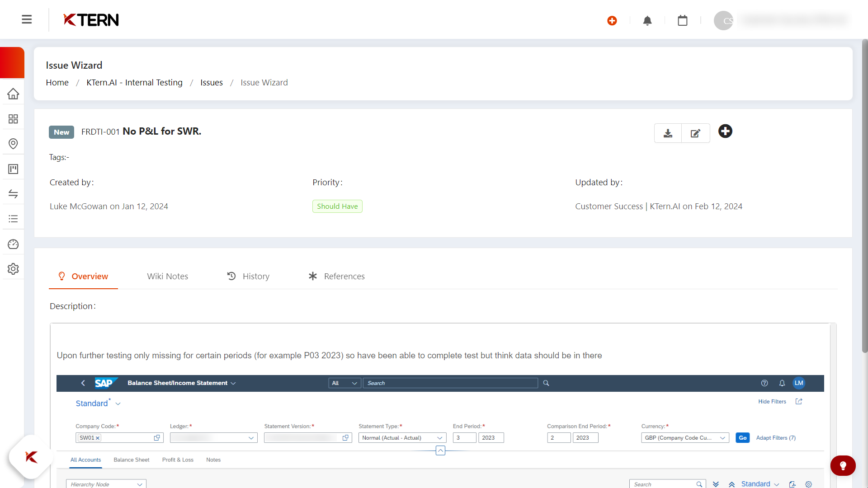Click Home breadcrumb link
The height and width of the screenshot is (488, 868).
pos(57,82)
